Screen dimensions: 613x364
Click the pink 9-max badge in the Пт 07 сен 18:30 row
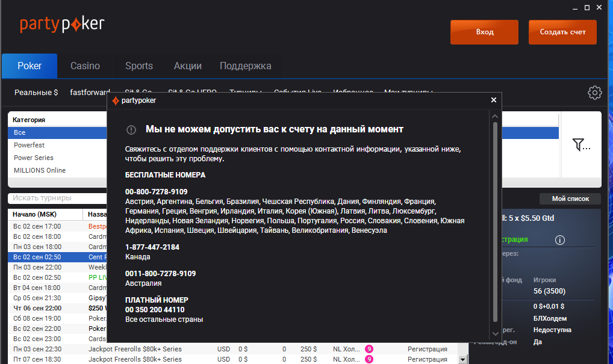(369, 359)
